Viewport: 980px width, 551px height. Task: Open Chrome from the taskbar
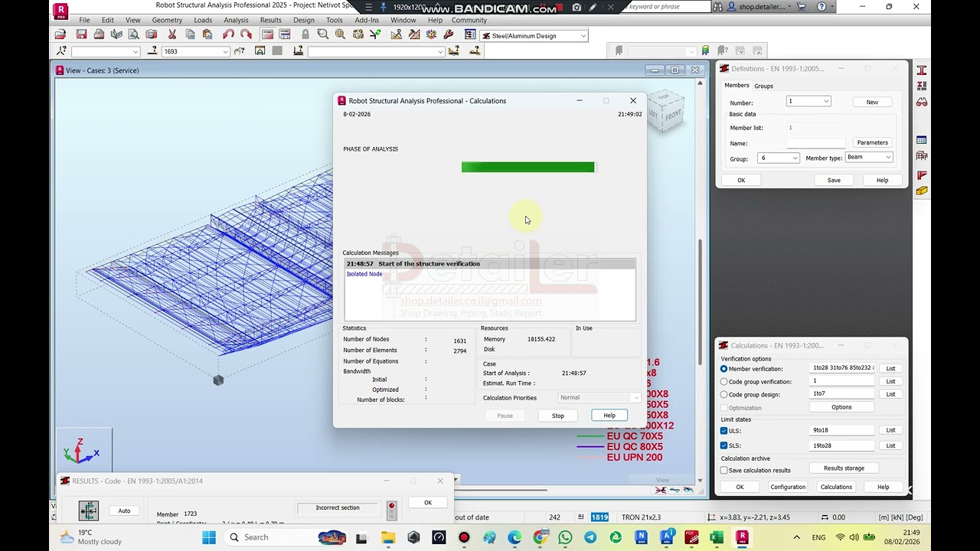coord(540,537)
